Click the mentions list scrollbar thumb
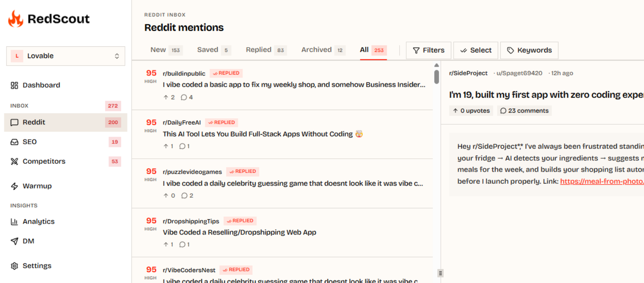This screenshot has height=283, width=644. [437, 76]
